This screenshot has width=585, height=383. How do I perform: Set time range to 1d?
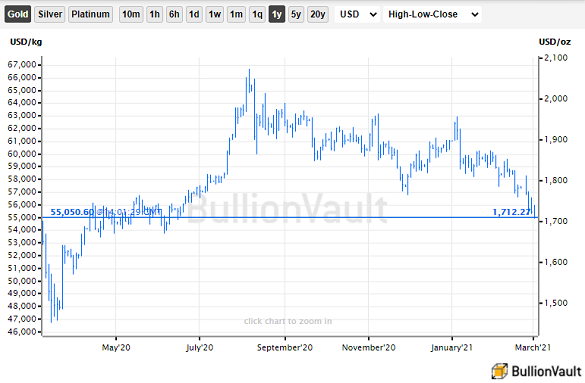click(x=194, y=15)
